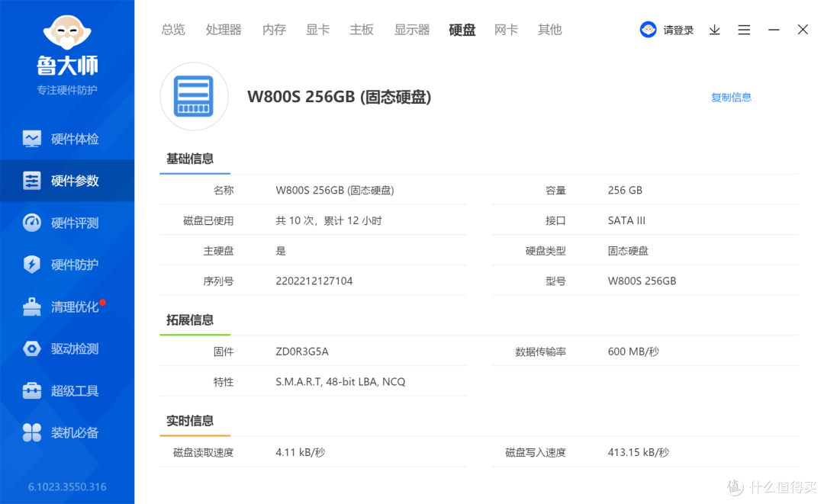The image size is (824, 504).
Task: Click the 名称 value W800S 256GB (固态硬盘)
Action: pyautogui.click(x=335, y=190)
